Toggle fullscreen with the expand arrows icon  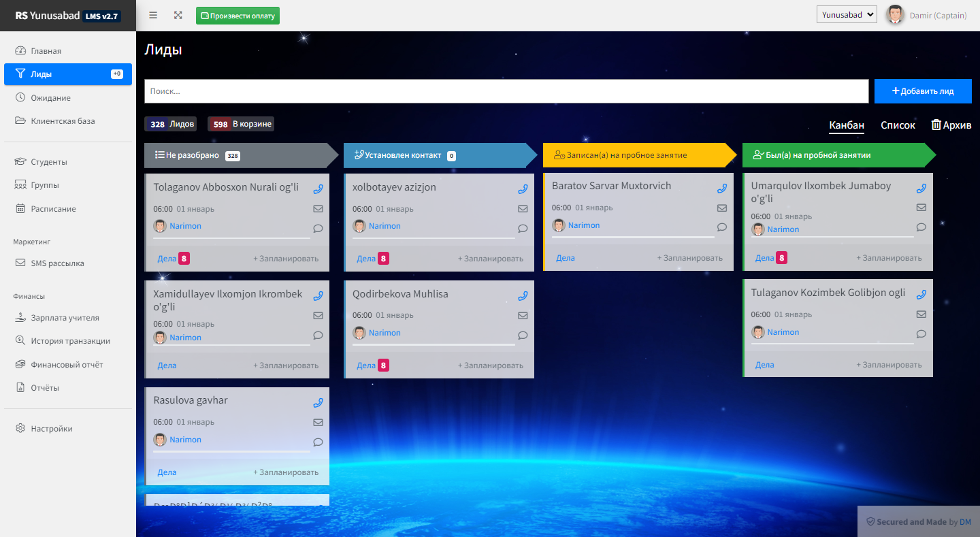tap(178, 15)
